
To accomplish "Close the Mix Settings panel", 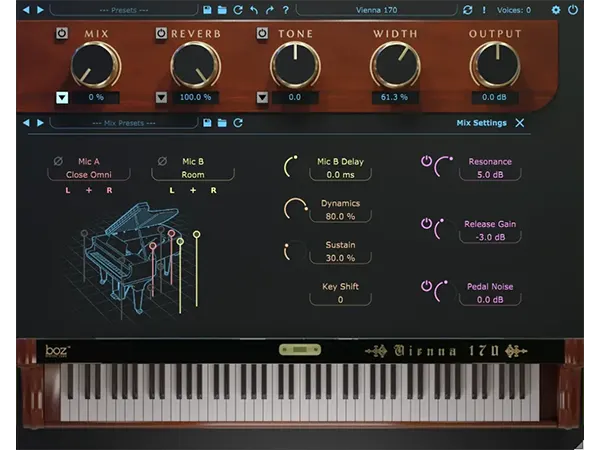I will pos(520,123).
